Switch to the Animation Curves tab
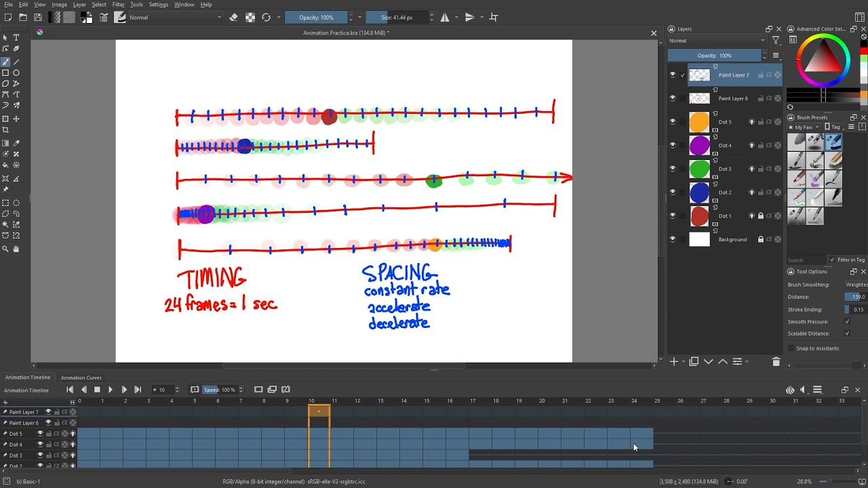This screenshot has width=868, height=488. point(81,378)
